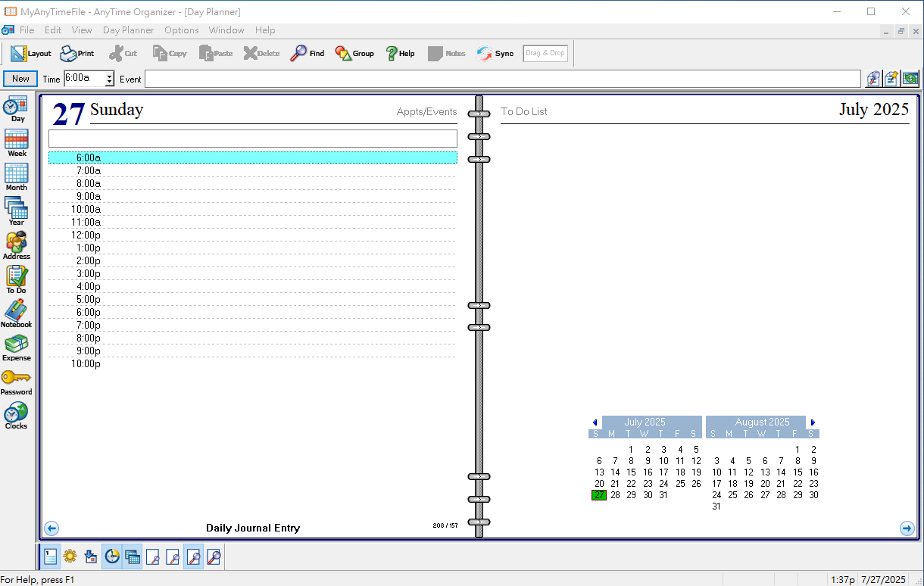Open the Clocks section

[17, 417]
